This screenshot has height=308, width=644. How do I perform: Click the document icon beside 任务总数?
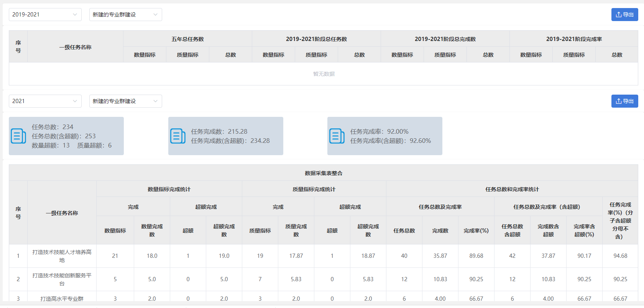[18, 136]
